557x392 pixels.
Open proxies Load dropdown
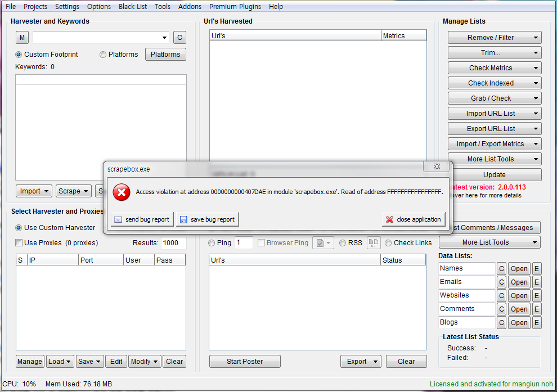point(60,362)
